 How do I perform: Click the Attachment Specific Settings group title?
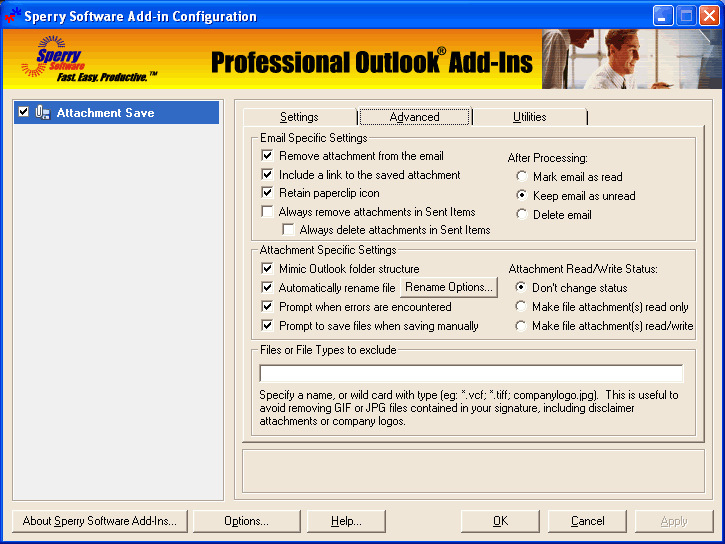(328, 250)
